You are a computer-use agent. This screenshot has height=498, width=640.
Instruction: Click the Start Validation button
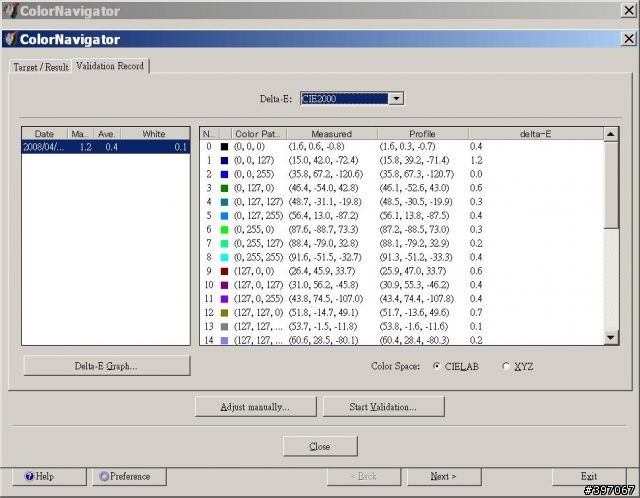pyautogui.click(x=383, y=407)
